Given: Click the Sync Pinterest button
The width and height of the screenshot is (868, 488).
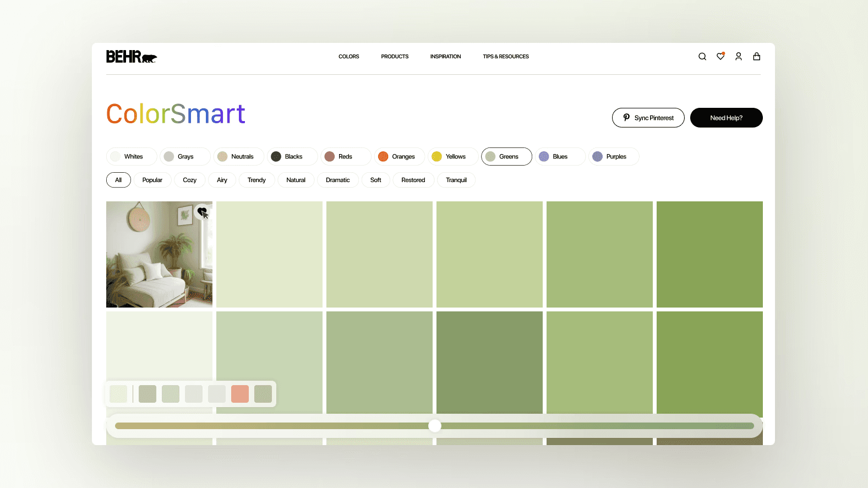Looking at the screenshot, I should click(648, 118).
